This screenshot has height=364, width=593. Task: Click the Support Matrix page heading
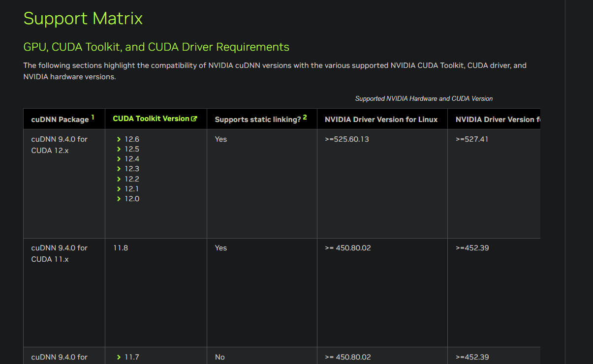(x=83, y=19)
